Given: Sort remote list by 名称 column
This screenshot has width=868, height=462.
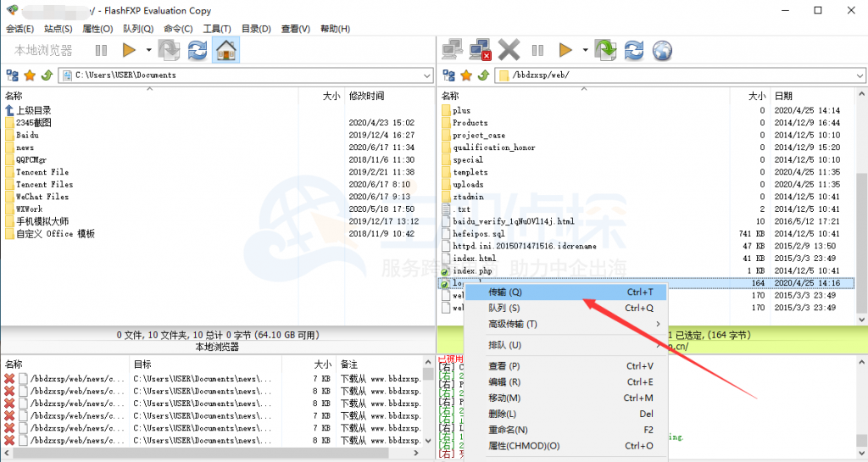Looking at the screenshot, I should click(450, 97).
